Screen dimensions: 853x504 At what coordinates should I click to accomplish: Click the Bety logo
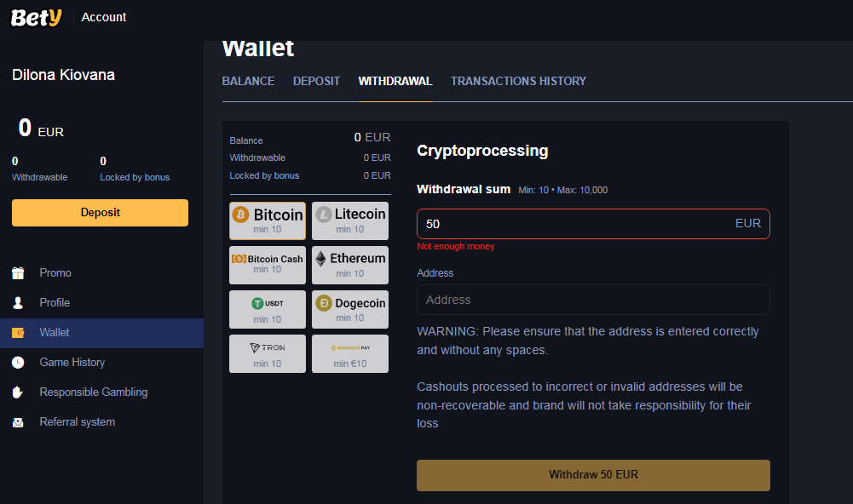[36, 17]
